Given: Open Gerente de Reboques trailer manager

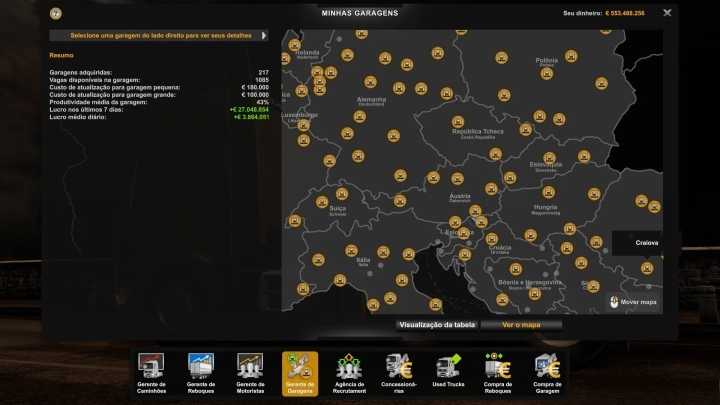Looking at the screenshot, I should [x=201, y=373].
